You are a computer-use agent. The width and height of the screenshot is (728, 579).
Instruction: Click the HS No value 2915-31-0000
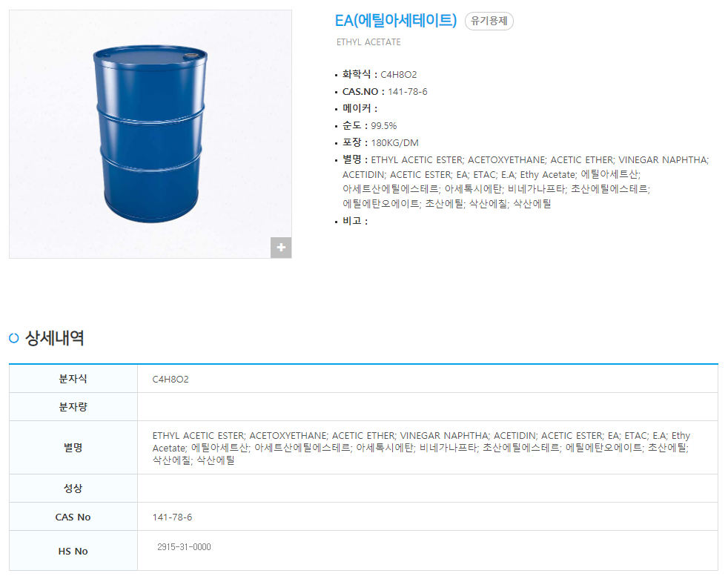[184, 547]
